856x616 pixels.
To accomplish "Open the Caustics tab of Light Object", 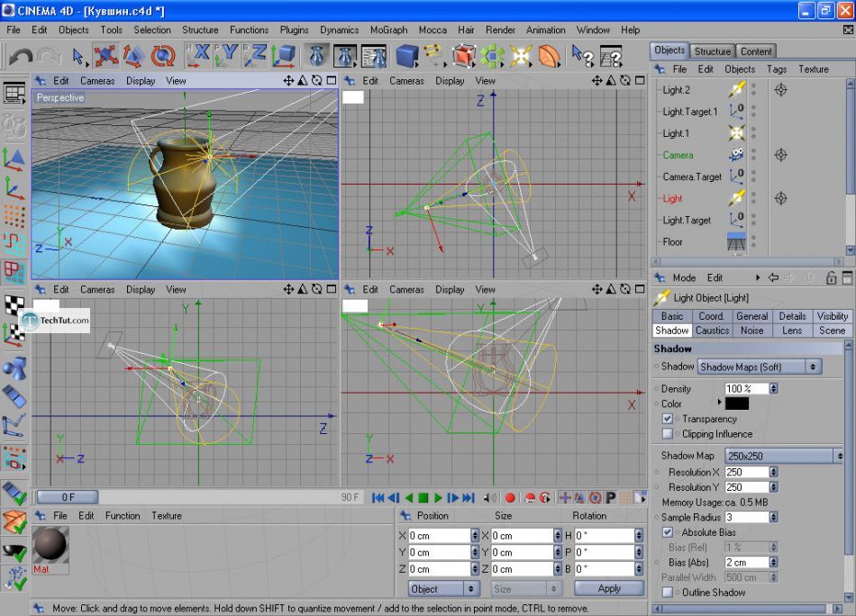I will (x=712, y=331).
